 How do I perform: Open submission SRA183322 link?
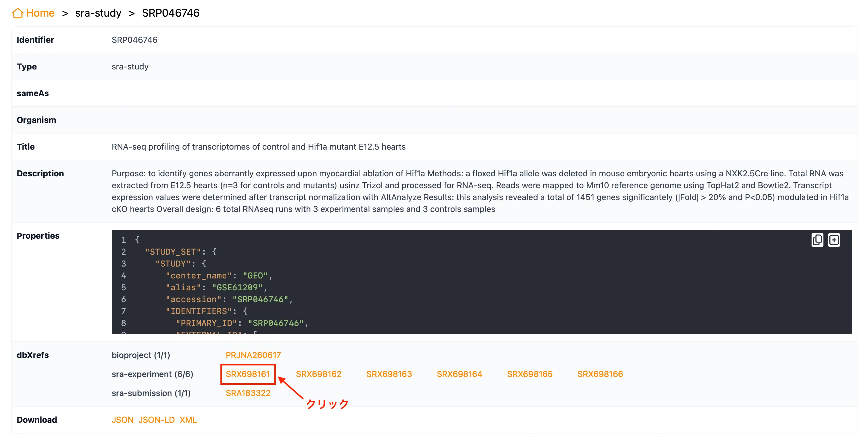coord(248,393)
